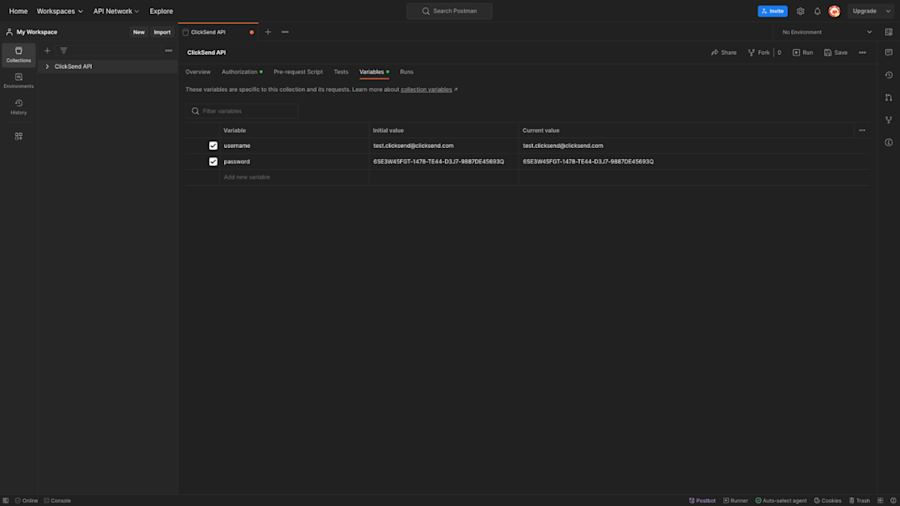
Task: Open variables table column options ellipsis
Action: click(862, 130)
